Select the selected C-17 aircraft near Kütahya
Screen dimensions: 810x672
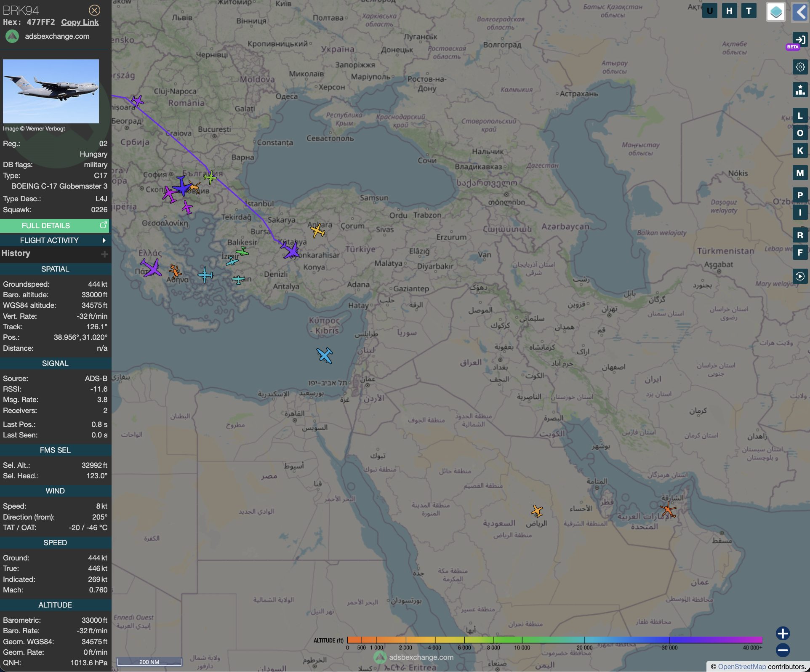click(290, 250)
